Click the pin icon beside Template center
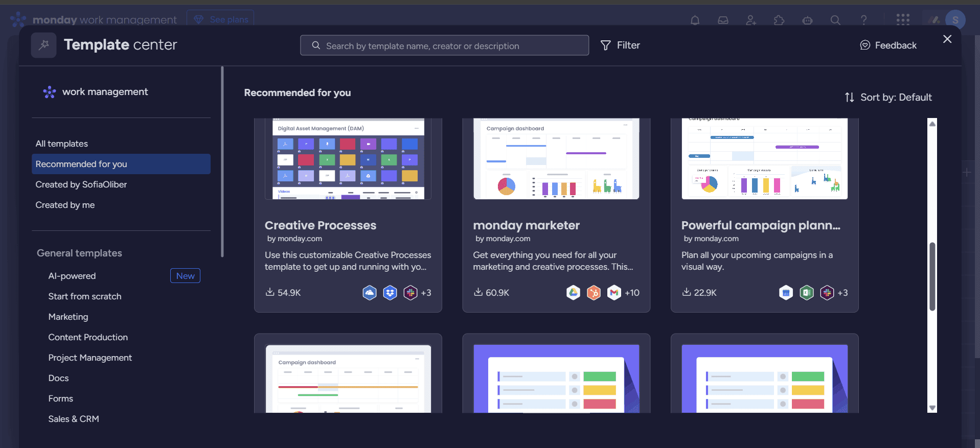Screen dimensions: 980x448 tap(44, 45)
